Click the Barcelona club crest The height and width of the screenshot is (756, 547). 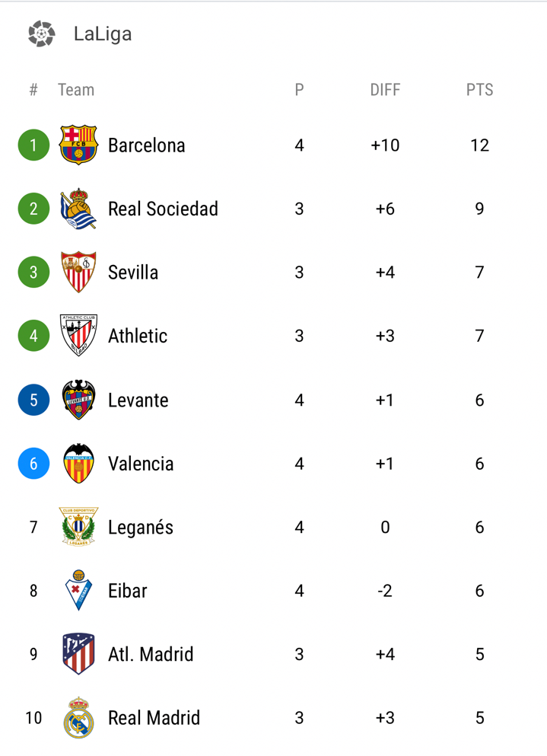[x=78, y=145]
